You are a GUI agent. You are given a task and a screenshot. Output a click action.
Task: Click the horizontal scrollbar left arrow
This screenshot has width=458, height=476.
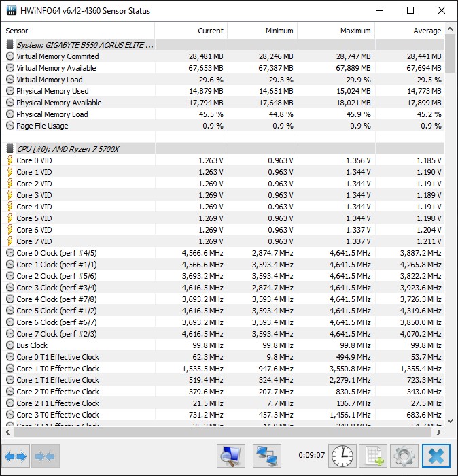click(7, 432)
